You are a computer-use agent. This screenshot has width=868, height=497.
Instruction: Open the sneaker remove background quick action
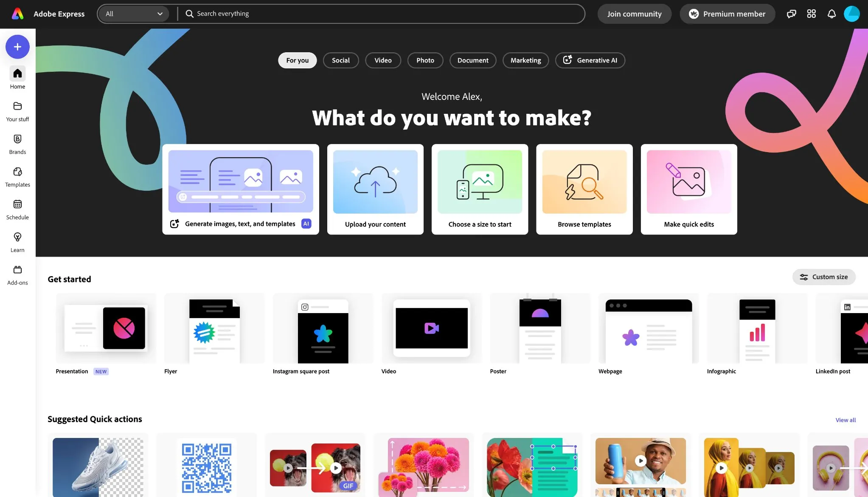coord(98,465)
